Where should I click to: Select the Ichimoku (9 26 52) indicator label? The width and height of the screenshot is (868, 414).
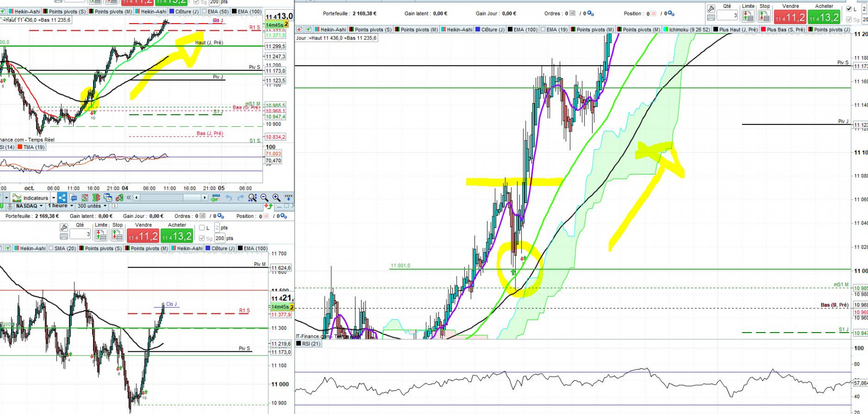pyautogui.click(x=690, y=29)
